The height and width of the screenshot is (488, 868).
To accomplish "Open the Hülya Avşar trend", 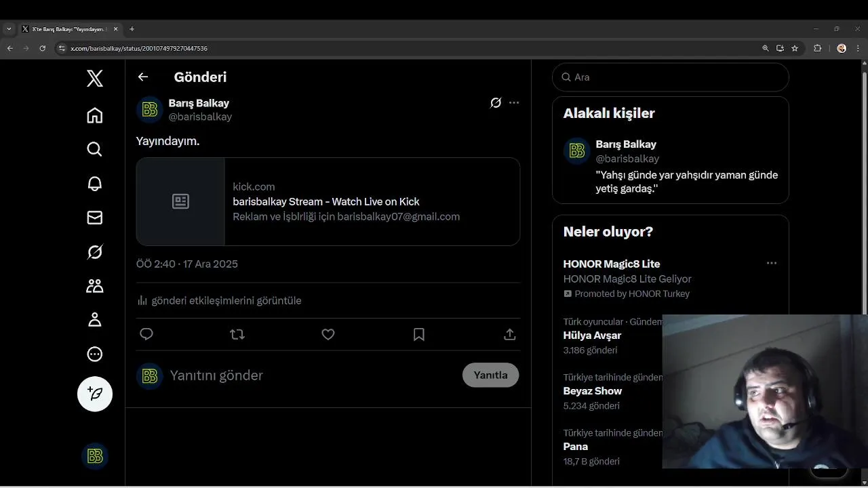I will click(x=592, y=335).
